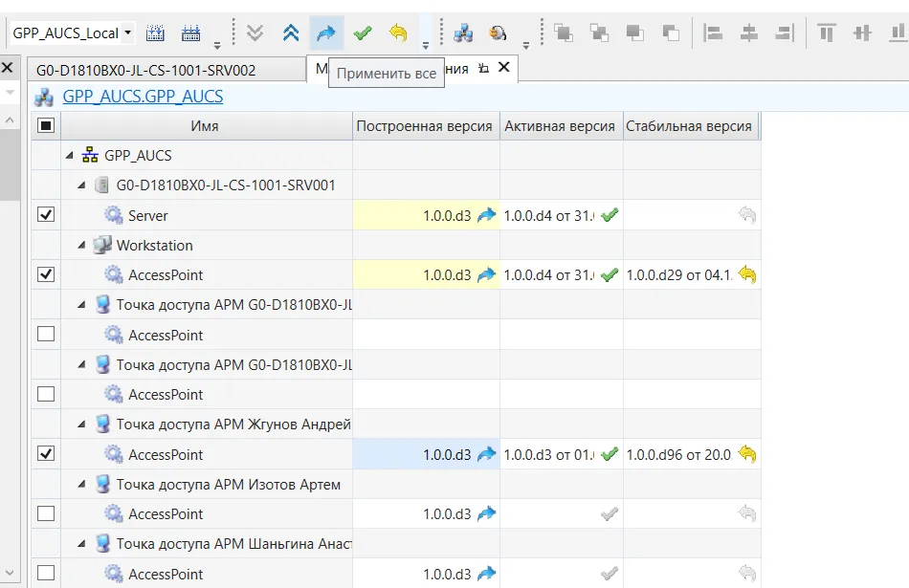Collapse the GPP_AUCS root tree node
Image resolution: width=909 pixels, height=588 pixels.
point(70,155)
